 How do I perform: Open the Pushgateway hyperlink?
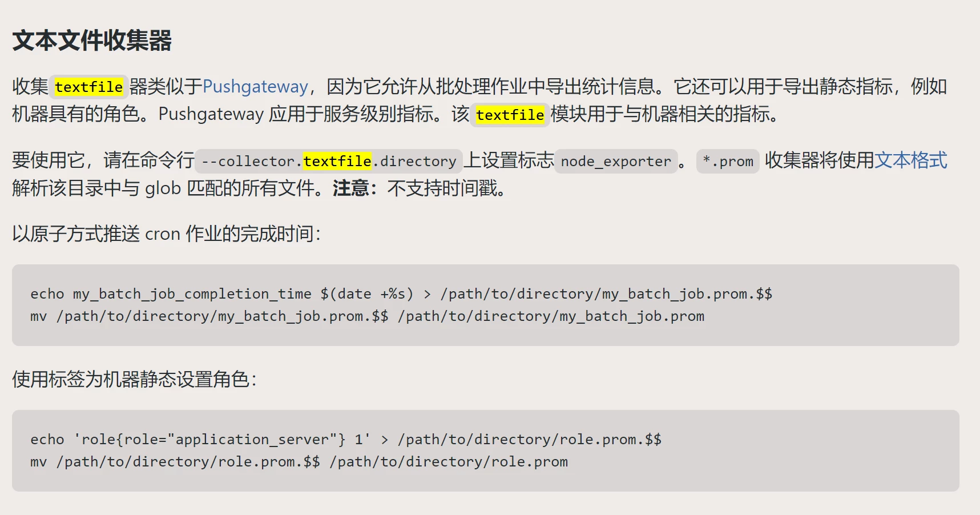tap(255, 87)
